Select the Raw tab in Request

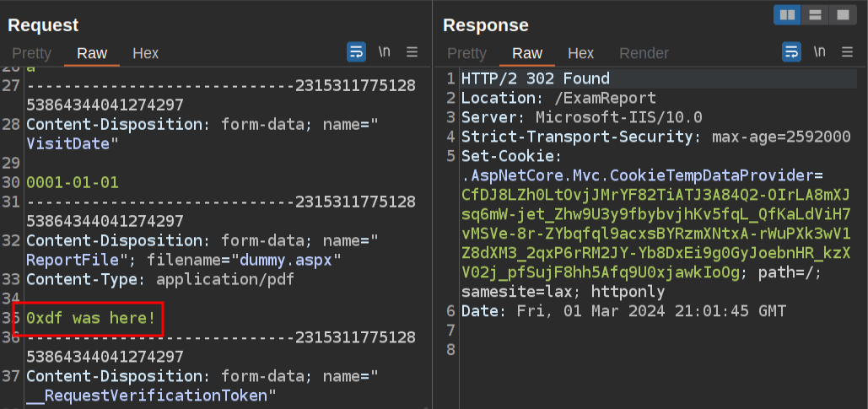click(x=92, y=53)
